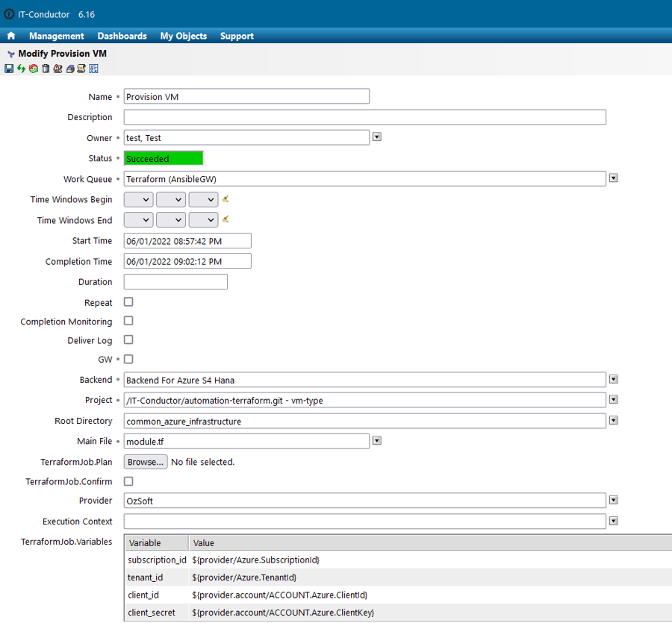Click Browse button for TerraformJob.Plan
The width and height of the screenshot is (672, 623).
click(146, 462)
